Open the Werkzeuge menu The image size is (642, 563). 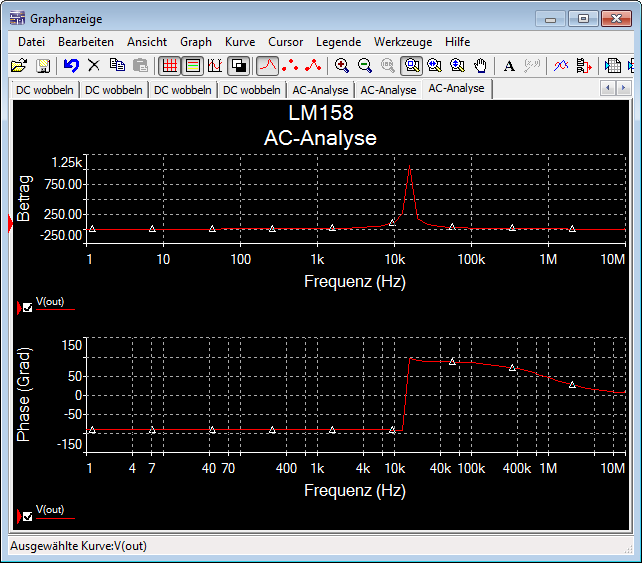tap(403, 42)
